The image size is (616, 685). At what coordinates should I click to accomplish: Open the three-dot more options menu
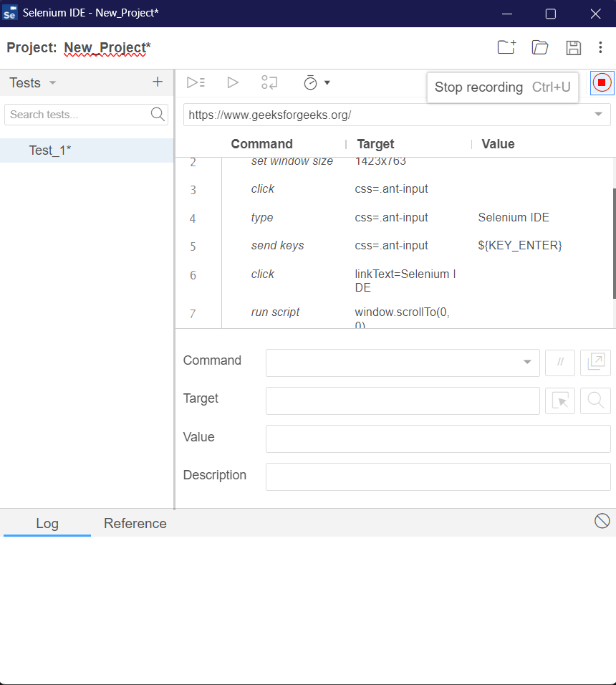click(600, 47)
